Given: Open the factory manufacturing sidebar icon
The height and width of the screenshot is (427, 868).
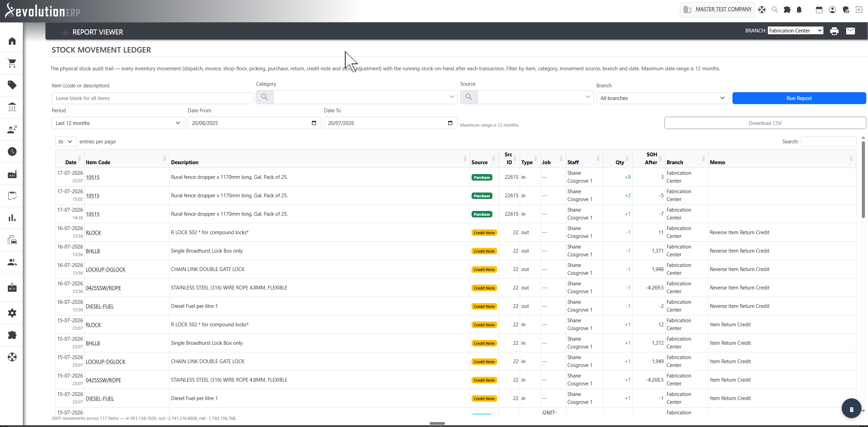Looking at the screenshot, I should [x=12, y=174].
